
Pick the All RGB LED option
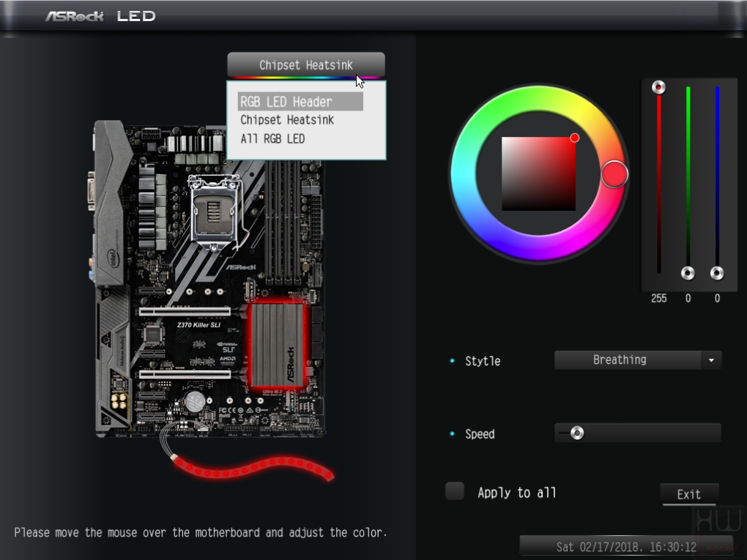pos(272,139)
